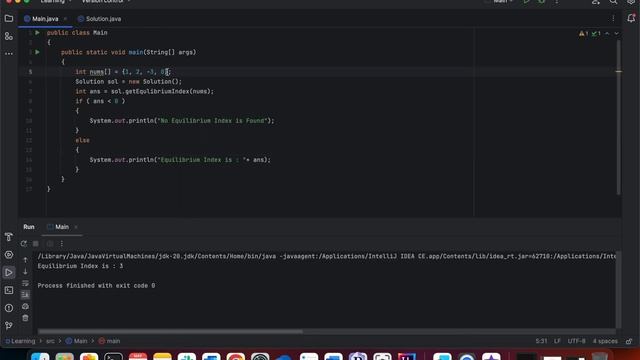Click the console horizontal scrollbar
Viewport: 640px width, 360px height.
[170, 331]
